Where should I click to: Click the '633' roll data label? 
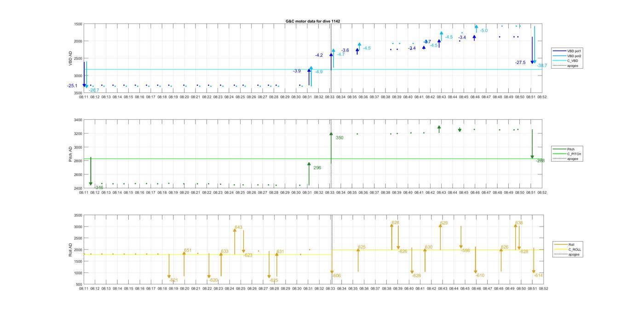pyautogui.click(x=225, y=252)
